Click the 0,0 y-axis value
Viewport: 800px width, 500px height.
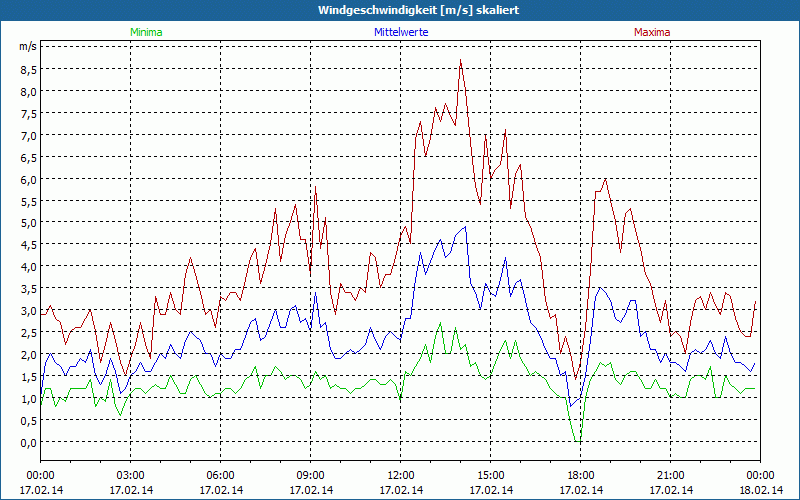pos(28,442)
